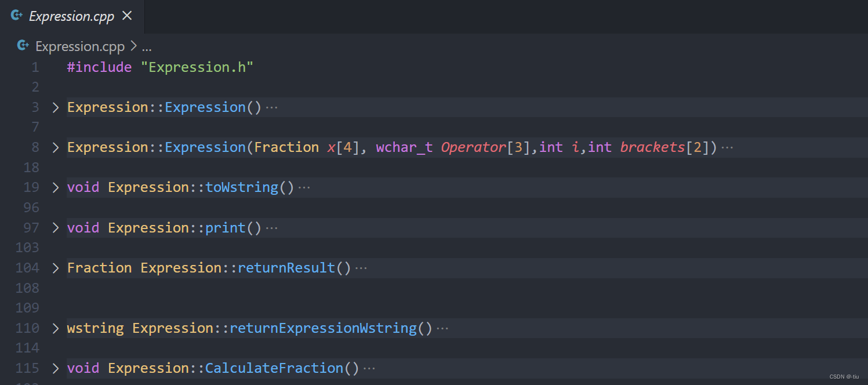868x385 pixels.
Task: Click the #include directive on line 1
Action: click(x=100, y=67)
